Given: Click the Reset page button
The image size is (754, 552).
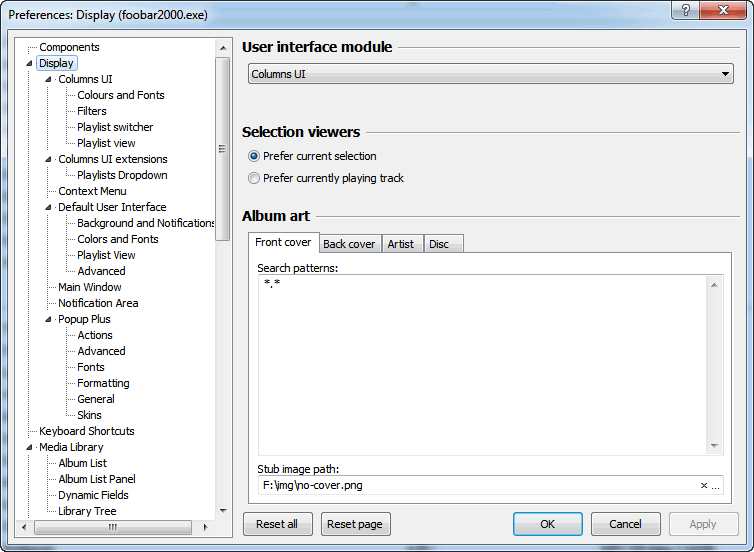Looking at the screenshot, I should click(355, 524).
